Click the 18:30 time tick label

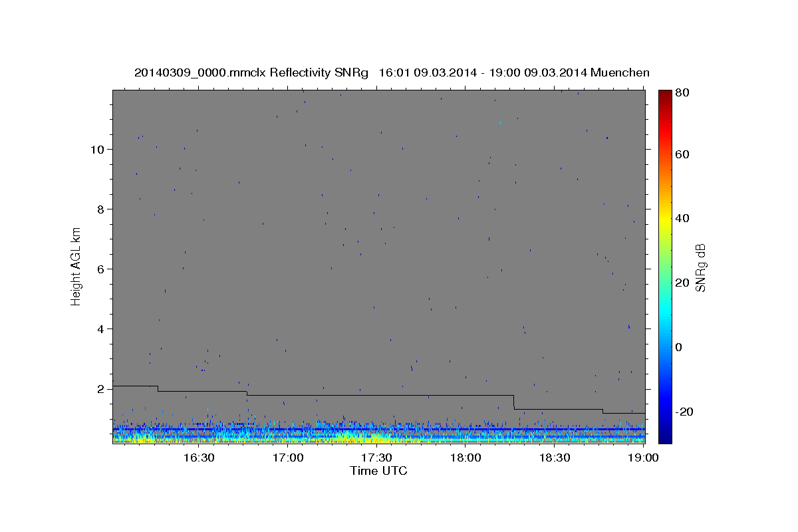tap(554, 458)
